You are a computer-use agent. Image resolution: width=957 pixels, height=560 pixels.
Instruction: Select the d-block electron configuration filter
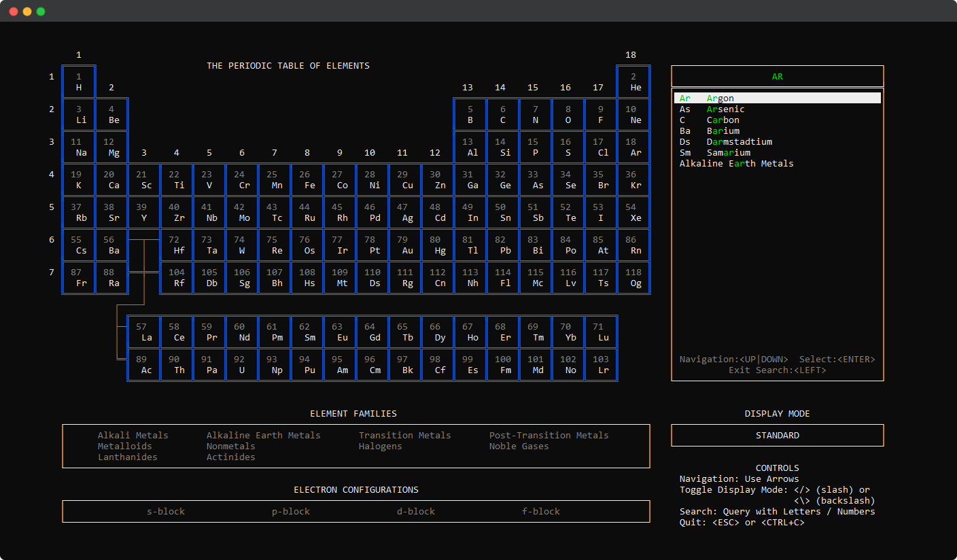pyautogui.click(x=415, y=511)
